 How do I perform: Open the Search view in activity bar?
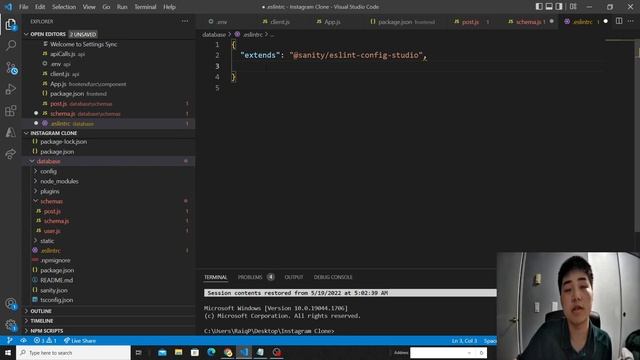(11, 45)
